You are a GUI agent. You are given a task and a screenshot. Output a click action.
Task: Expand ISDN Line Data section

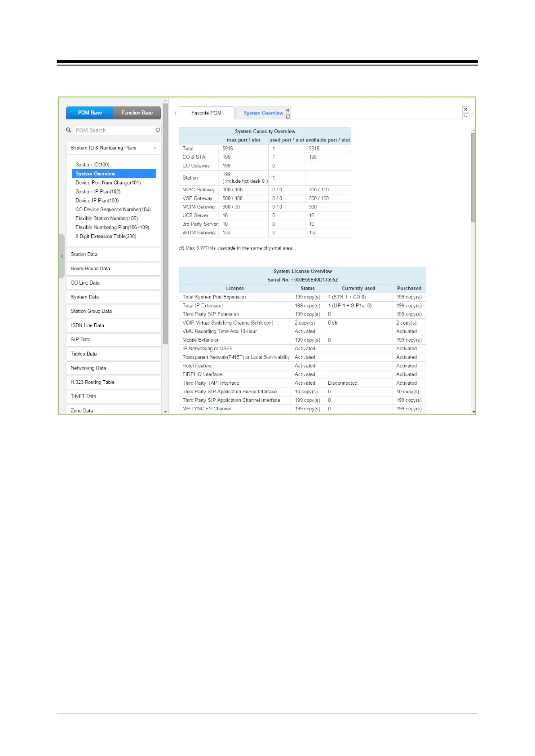point(114,325)
